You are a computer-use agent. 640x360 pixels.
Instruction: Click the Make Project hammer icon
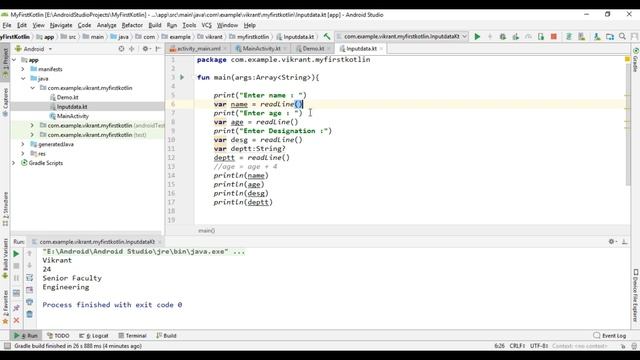pyautogui.click(x=327, y=37)
